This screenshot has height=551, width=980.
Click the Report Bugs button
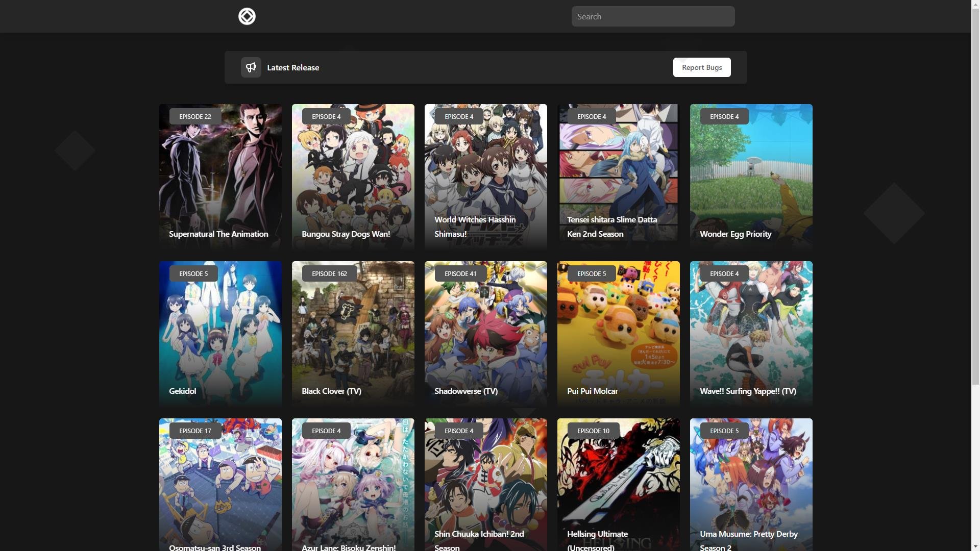coord(702,67)
